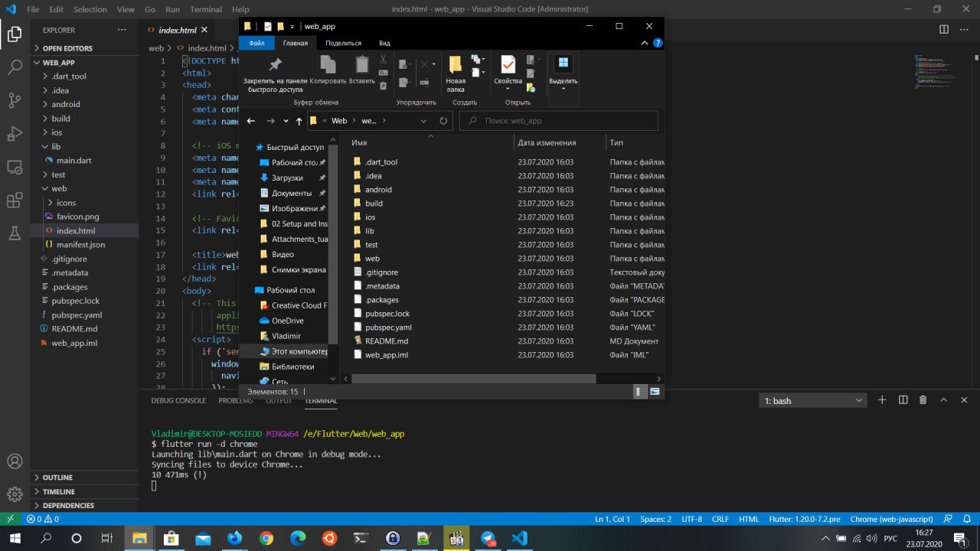Open File Explorer help question icon
Image resolution: width=980 pixels, height=551 pixels.
658,44
